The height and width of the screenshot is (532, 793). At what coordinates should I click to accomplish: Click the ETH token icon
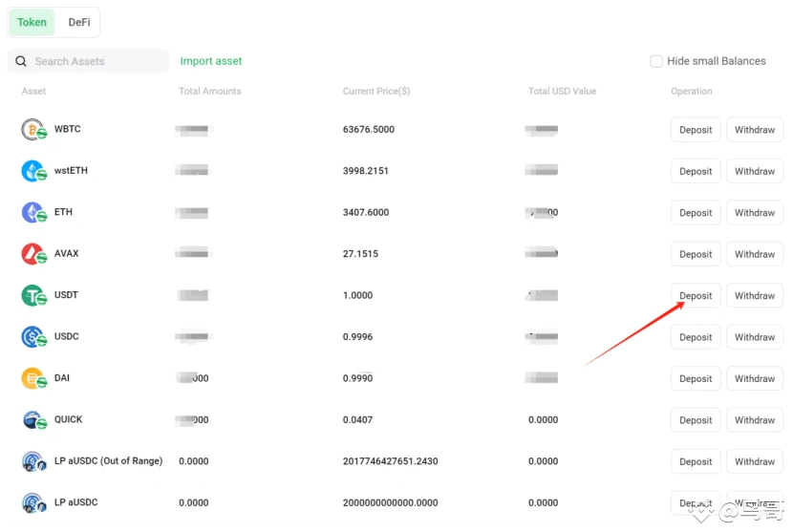pyautogui.click(x=33, y=212)
